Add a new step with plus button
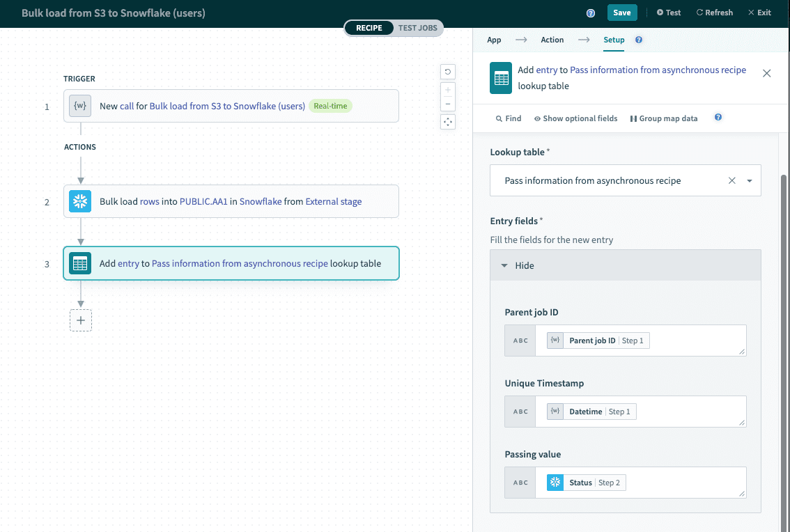 81,320
